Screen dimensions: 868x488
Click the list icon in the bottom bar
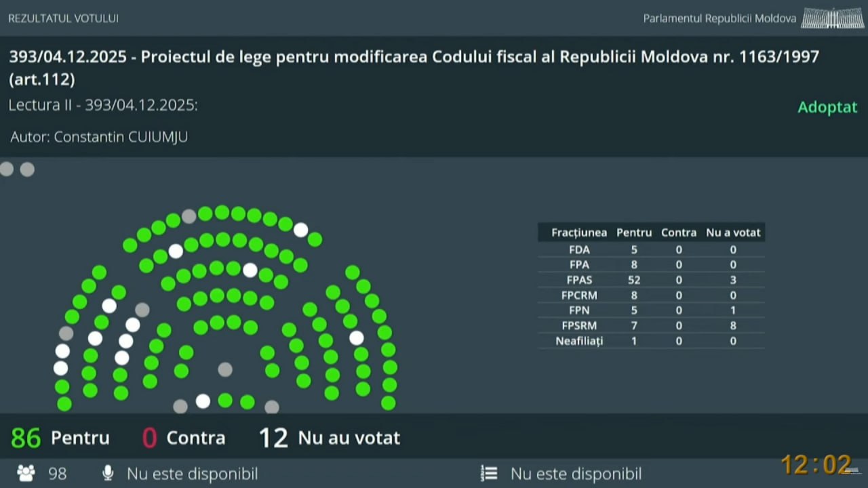[x=489, y=473]
